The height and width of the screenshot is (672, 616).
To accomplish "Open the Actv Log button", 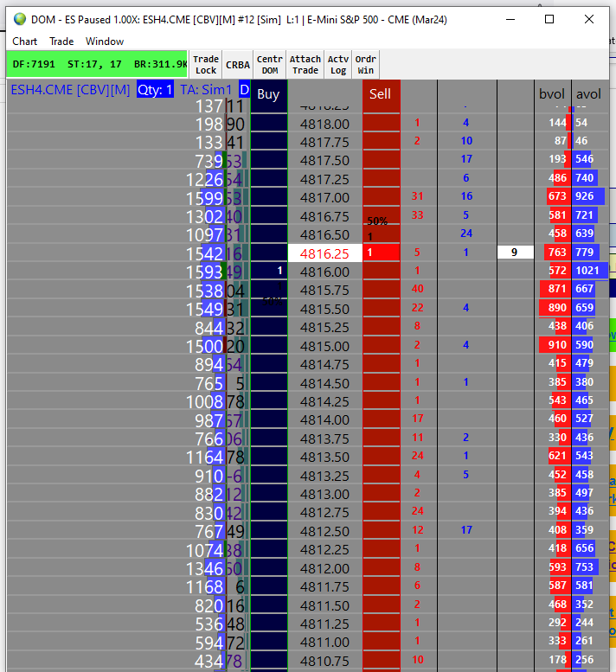I will click(337, 65).
